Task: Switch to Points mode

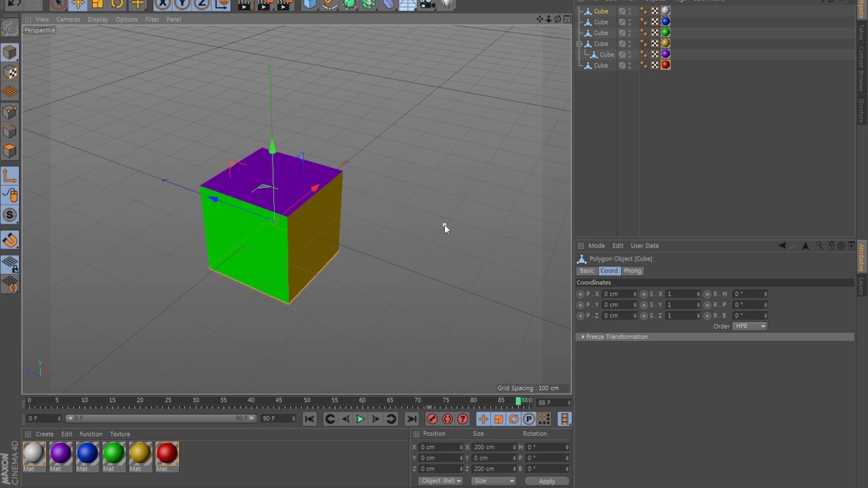Action: 9,112
